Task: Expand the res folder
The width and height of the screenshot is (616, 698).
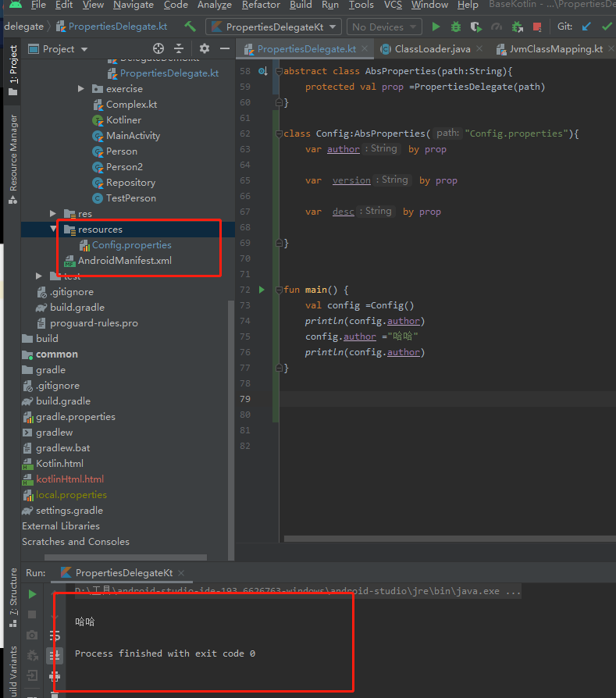Action: point(53,214)
